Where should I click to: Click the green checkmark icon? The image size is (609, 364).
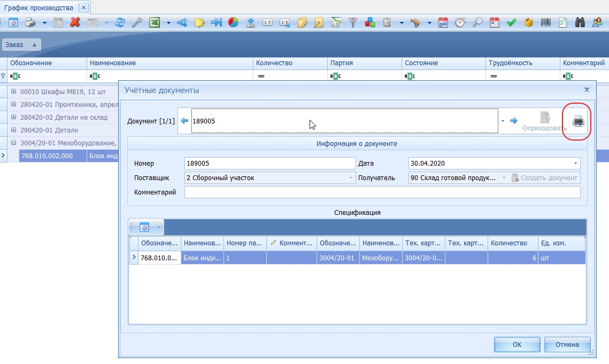coord(511,22)
